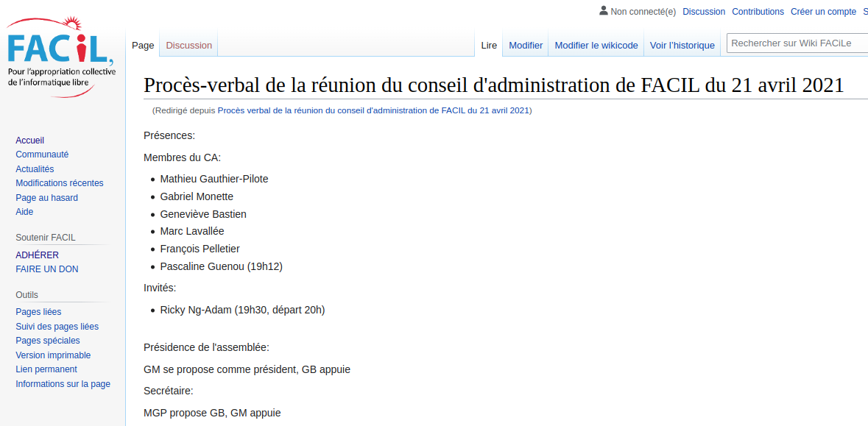Open Voir l'historique tab
This screenshot has height=426, width=868.
pos(682,46)
